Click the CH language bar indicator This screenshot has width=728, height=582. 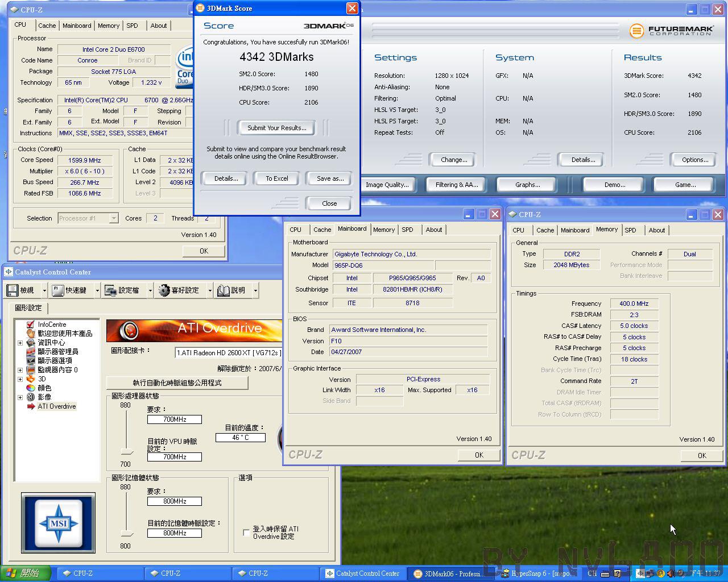click(x=592, y=573)
